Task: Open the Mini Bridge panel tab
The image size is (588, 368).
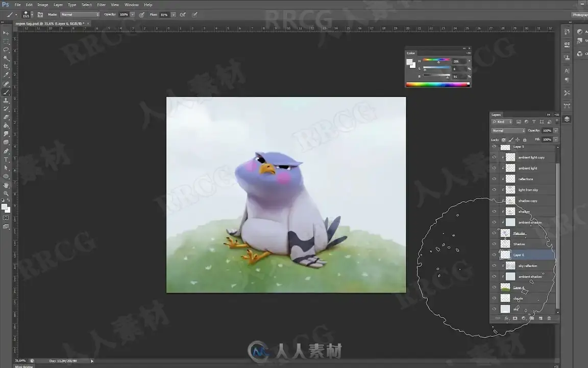Action: (x=24, y=366)
